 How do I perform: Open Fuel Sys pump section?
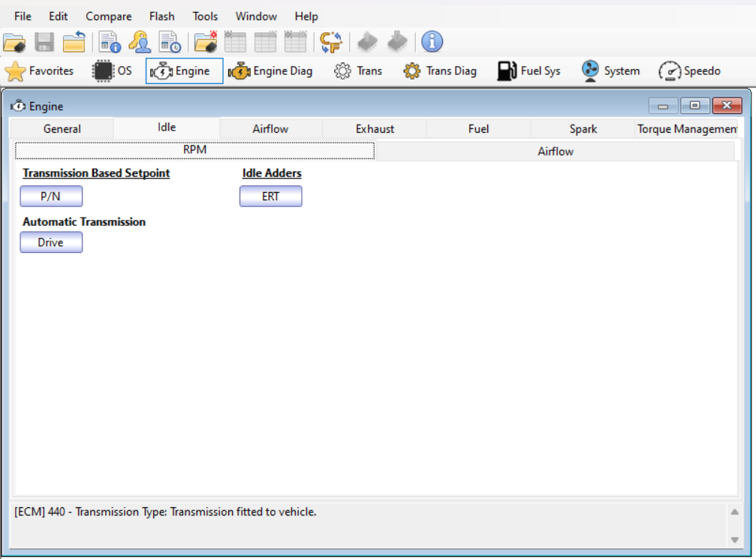coord(529,71)
